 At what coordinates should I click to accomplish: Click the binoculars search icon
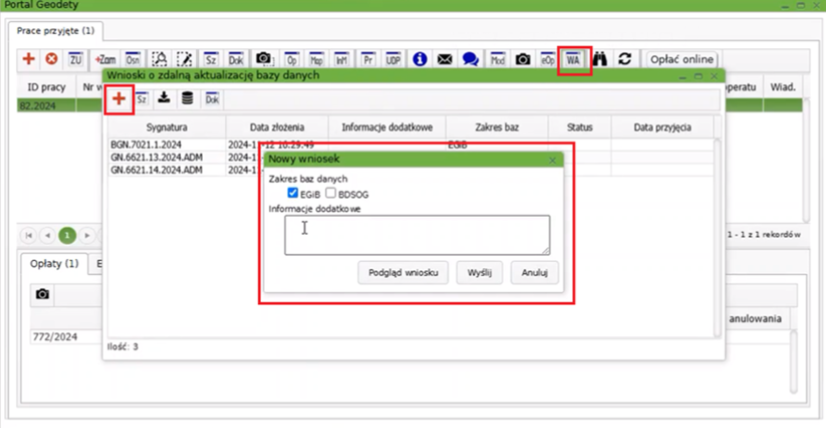tap(600, 60)
